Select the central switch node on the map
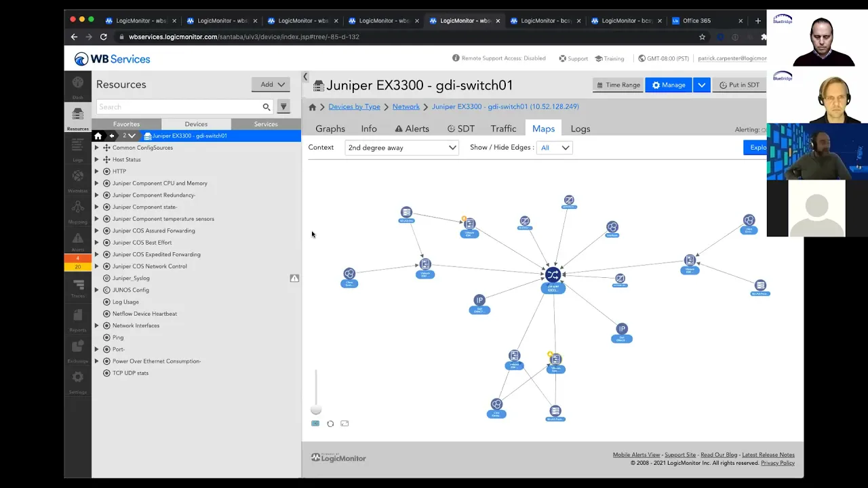 553,275
